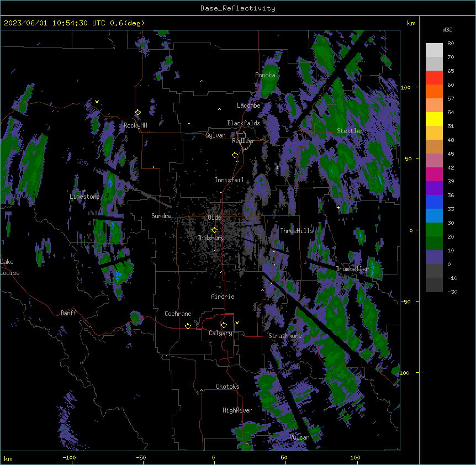
Task: Pick the bright green 30–20 dBZ swatch
Action: pos(434,230)
